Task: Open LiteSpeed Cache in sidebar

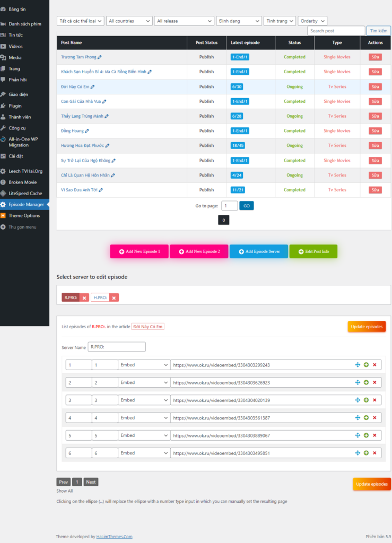Action: tap(24, 194)
